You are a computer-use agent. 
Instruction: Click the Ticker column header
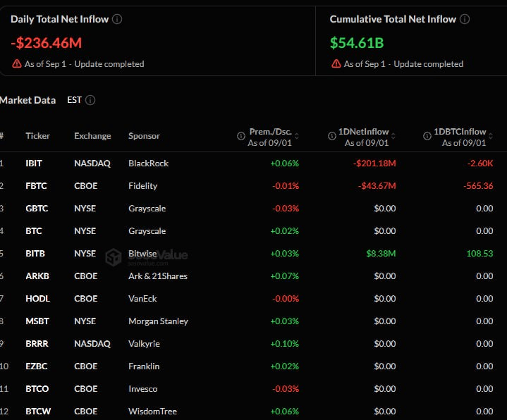37,136
